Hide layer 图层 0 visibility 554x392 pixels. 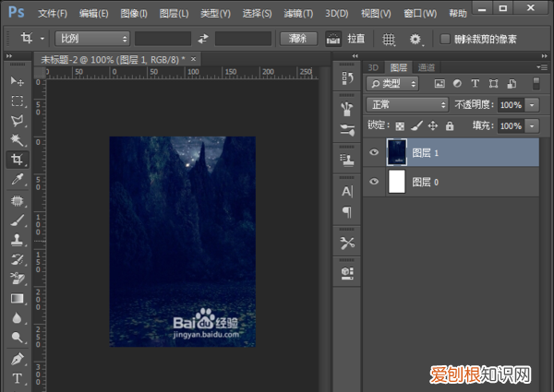(x=374, y=182)
